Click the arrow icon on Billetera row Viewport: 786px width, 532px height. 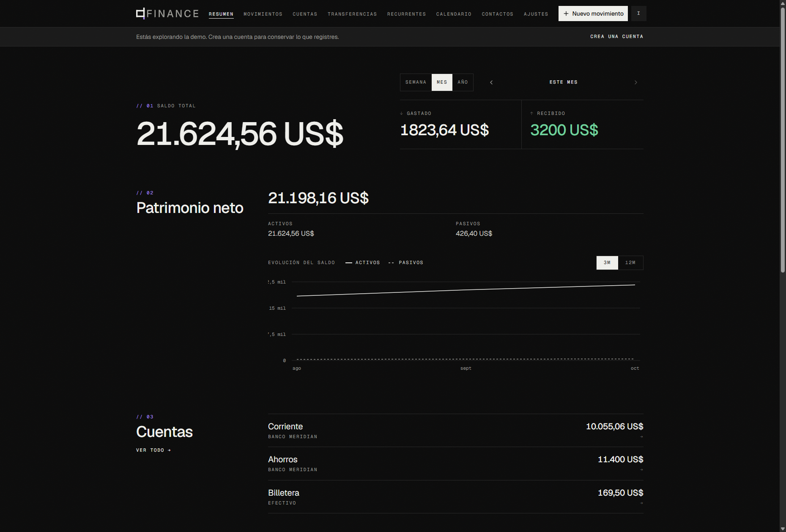point(641,503)
